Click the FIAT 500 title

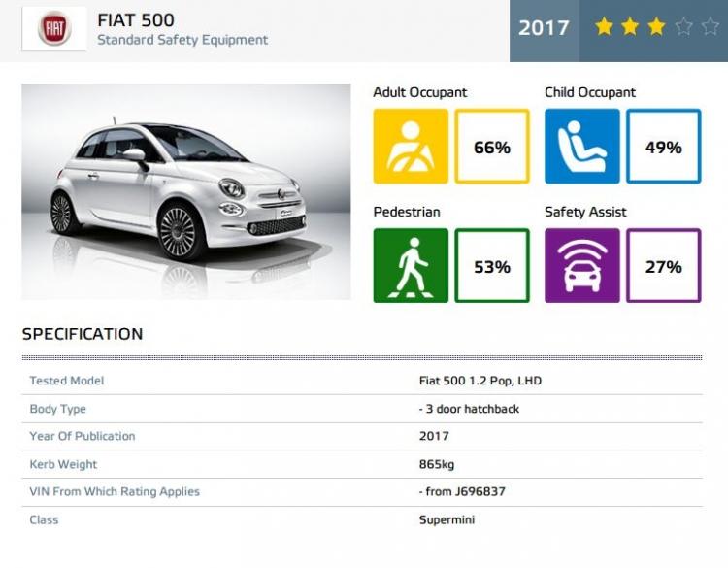click(136, 20)
